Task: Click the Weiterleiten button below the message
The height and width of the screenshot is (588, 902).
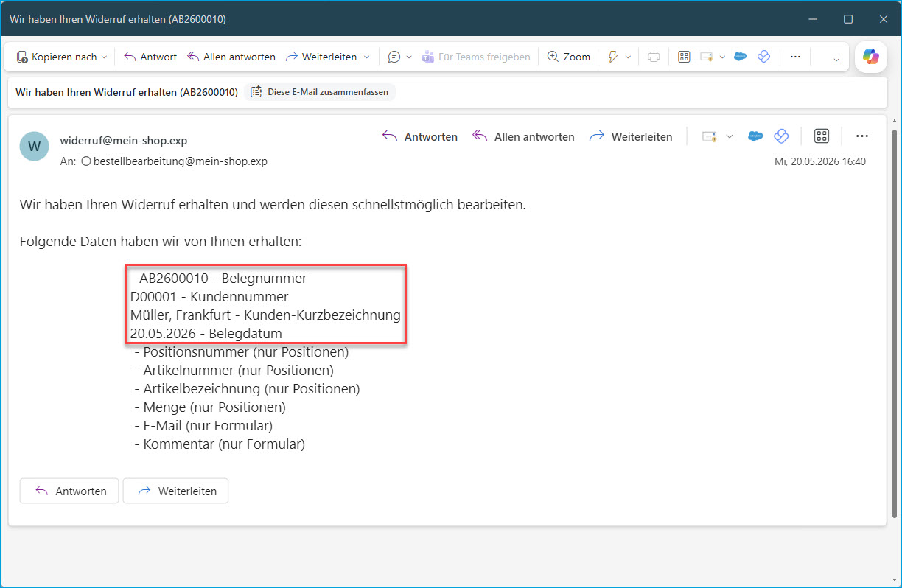Action: [x=175, y=491]
